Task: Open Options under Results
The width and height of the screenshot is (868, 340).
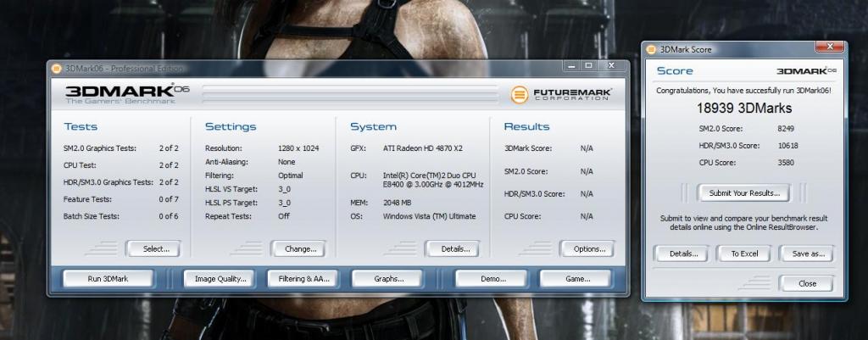Action: click(x=587, y=248)
